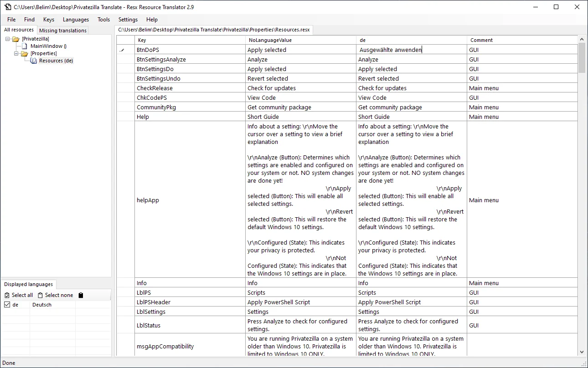Click the Privatezilla folder icon
Image resolution: width=588 pixels, height=368 pixels.
click(x=16, y=39)
